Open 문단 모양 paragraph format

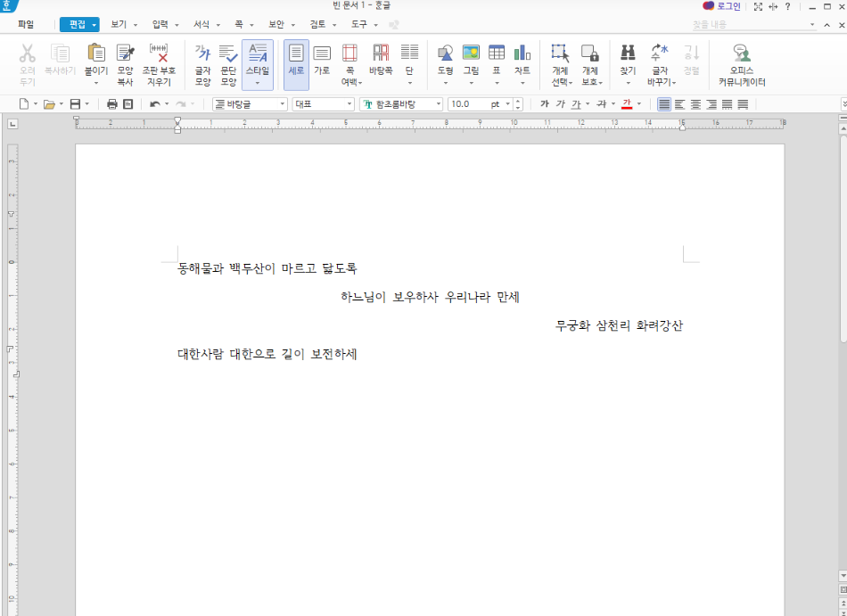pos(228,65)
